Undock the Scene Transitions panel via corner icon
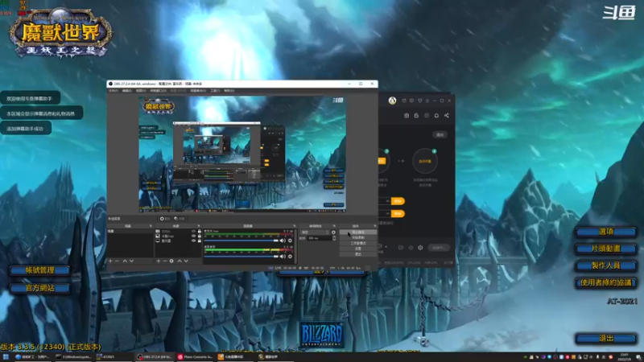The width and height of the screenshot is (644, 362). tap(334, 226)
